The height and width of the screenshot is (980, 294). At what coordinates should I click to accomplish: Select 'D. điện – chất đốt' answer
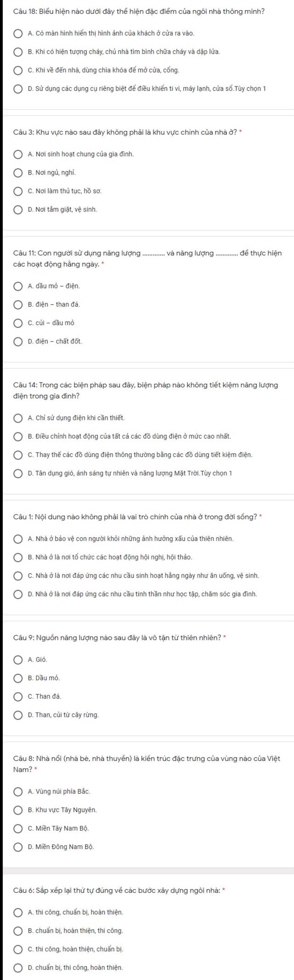click(x=18, y=342)
